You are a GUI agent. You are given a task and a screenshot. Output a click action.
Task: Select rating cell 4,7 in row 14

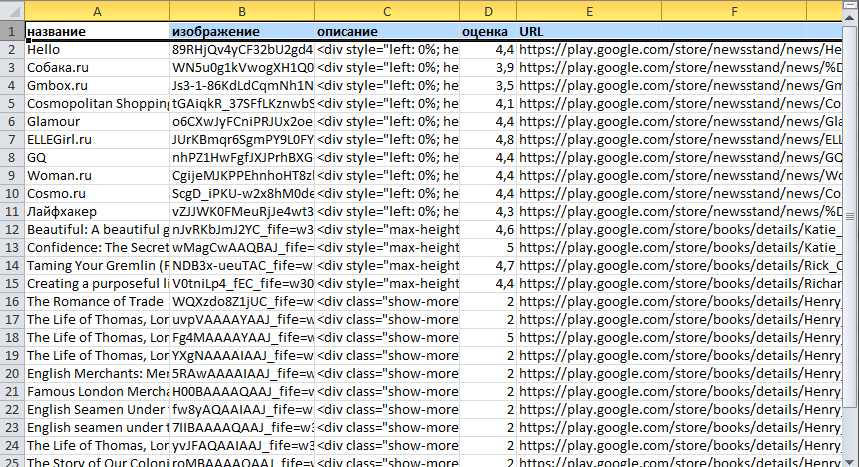click(488, 265)
